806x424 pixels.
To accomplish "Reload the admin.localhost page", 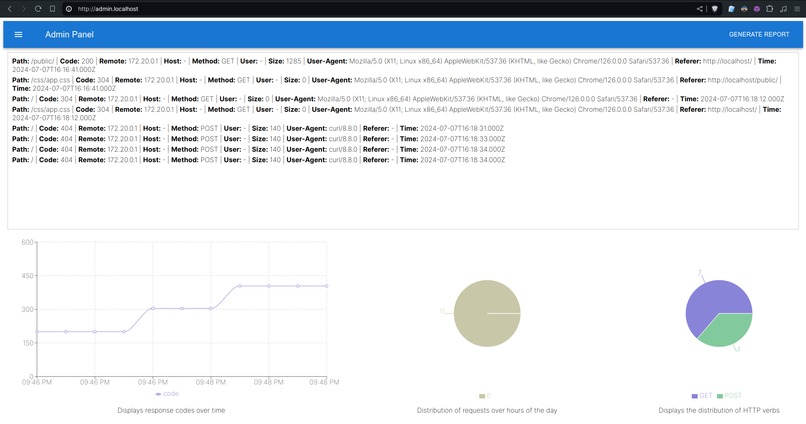I will [x=38, y=9].
